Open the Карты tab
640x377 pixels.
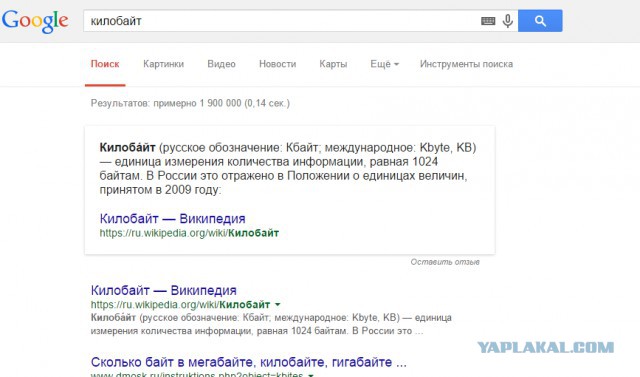(x=333, y=64)
